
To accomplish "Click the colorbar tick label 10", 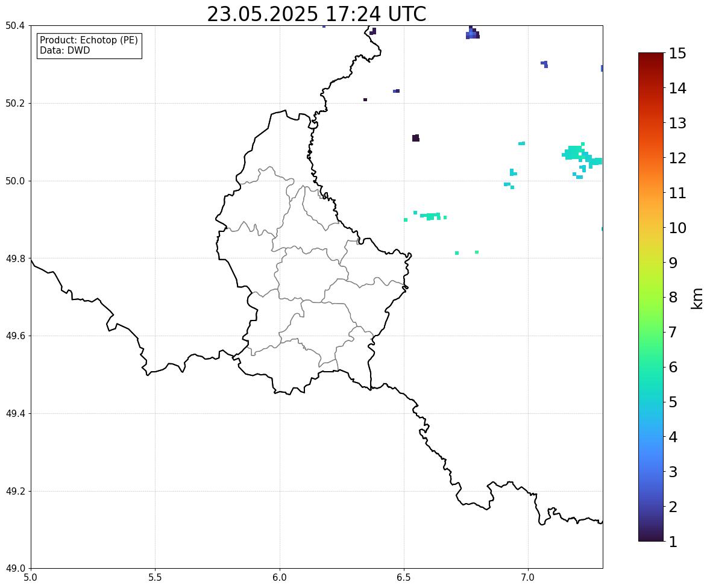I will point(677,228).
